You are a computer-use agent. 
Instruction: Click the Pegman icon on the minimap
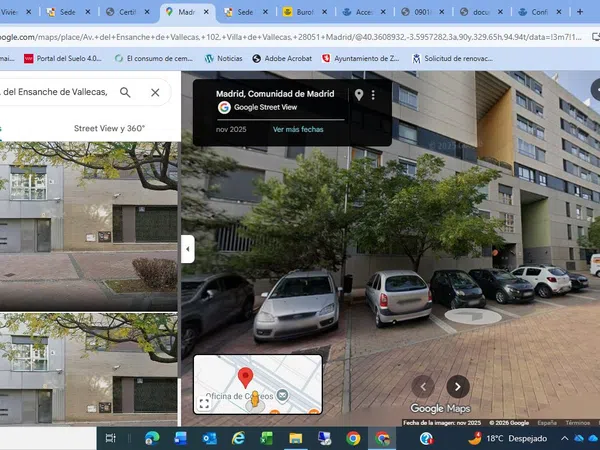(x=255, y=399)
